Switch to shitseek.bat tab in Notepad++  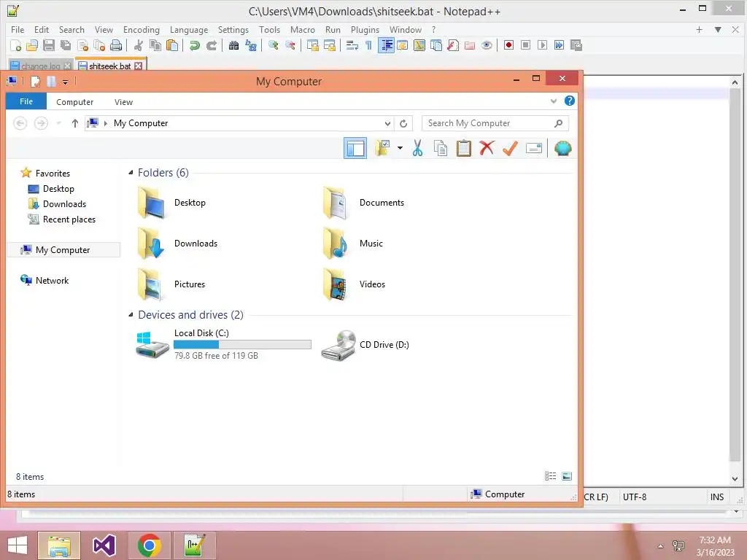click(x=110, y=66)
